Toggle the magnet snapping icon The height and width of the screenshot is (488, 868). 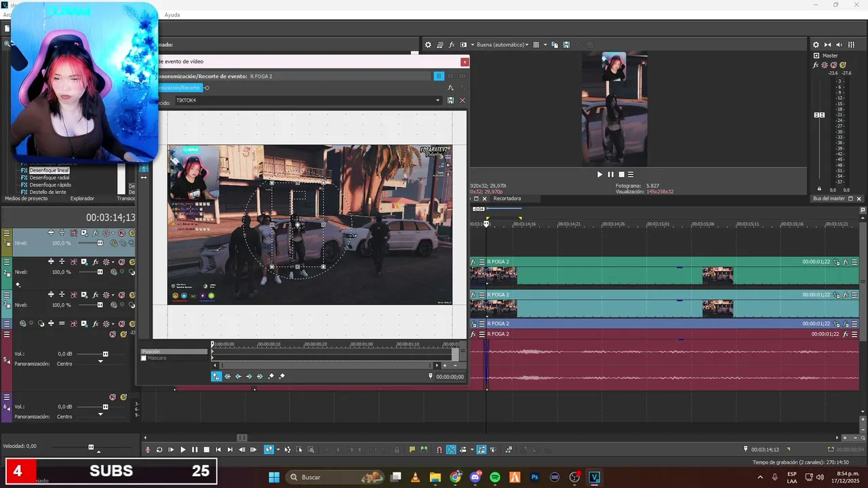coord(439,449)
